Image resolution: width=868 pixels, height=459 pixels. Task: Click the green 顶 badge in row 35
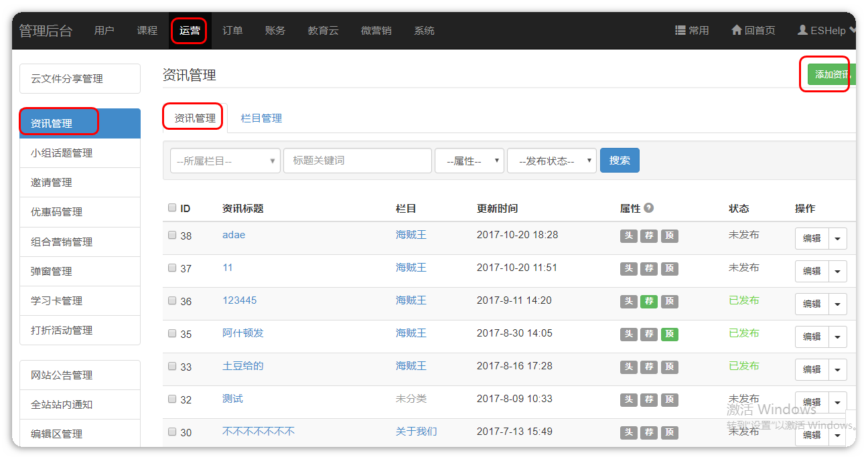(x=669, y=334)
